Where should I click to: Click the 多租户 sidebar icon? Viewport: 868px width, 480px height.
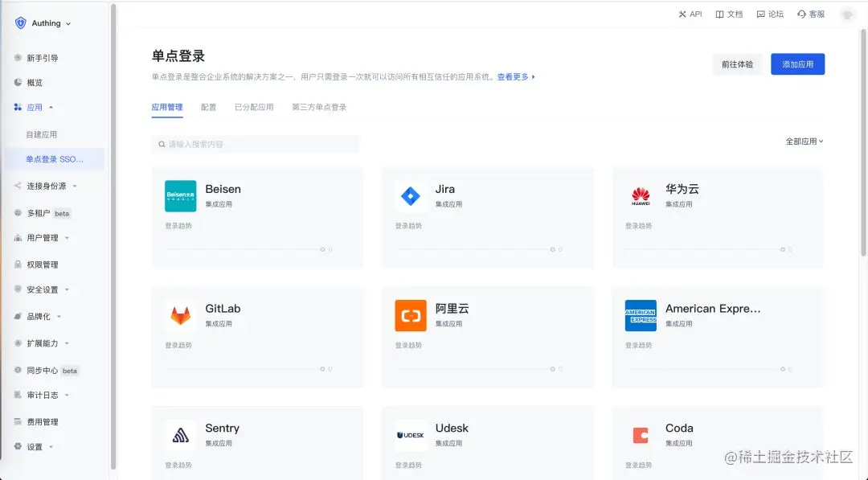18,212
